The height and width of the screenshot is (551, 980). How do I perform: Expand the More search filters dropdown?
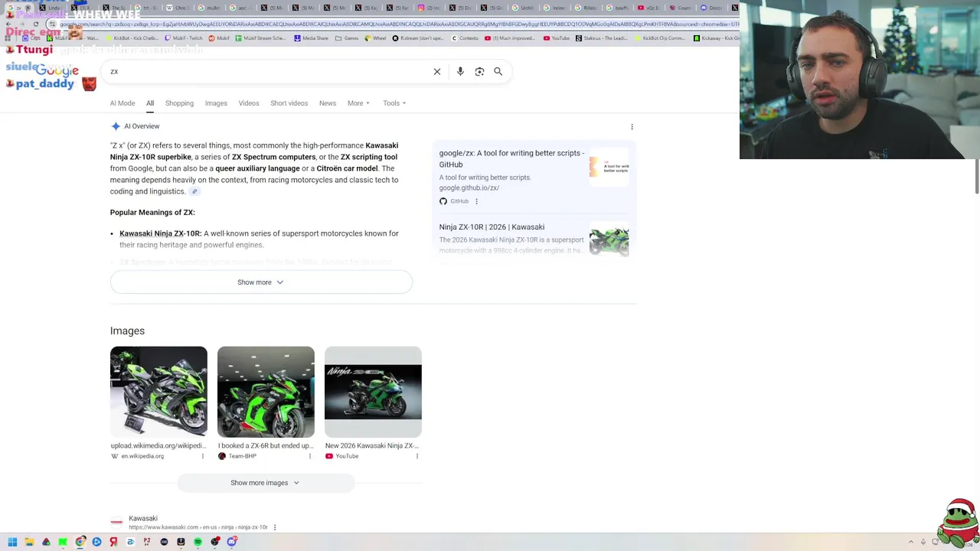click(358, 103)
